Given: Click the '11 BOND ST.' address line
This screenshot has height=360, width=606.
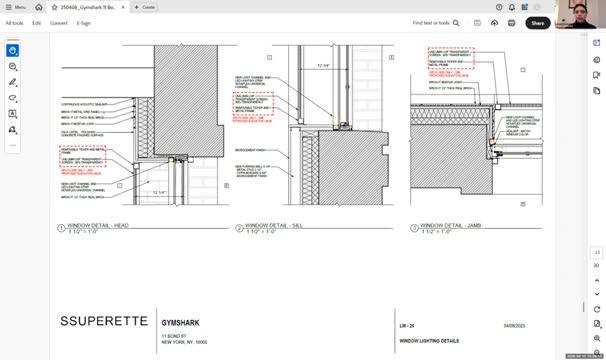Looking at the screenshot, I should tap(174, 336).
